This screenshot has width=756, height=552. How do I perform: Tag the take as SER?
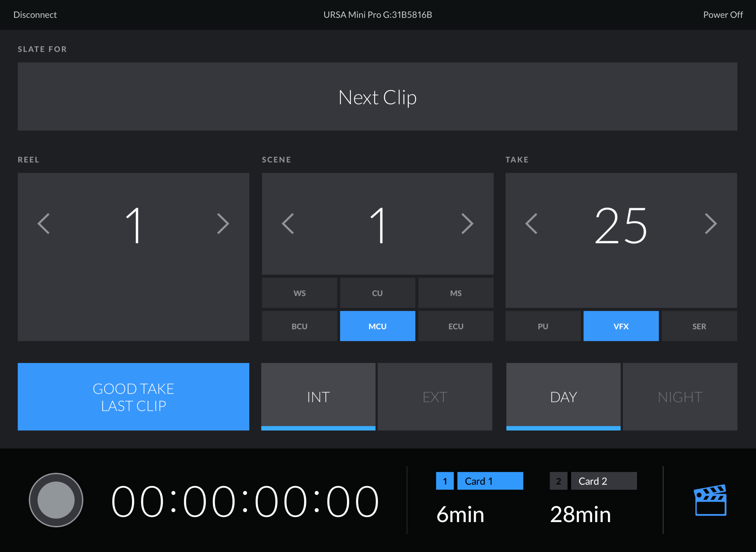[x=700, y=326]
